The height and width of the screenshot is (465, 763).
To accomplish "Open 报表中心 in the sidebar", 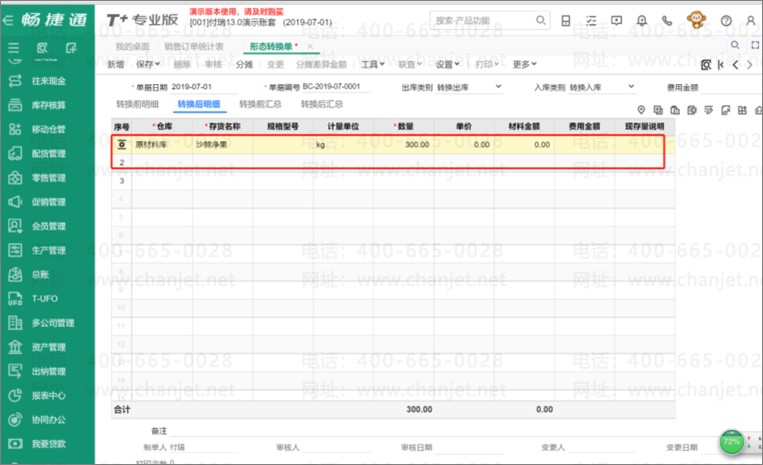I will click(x=48, y=395).
